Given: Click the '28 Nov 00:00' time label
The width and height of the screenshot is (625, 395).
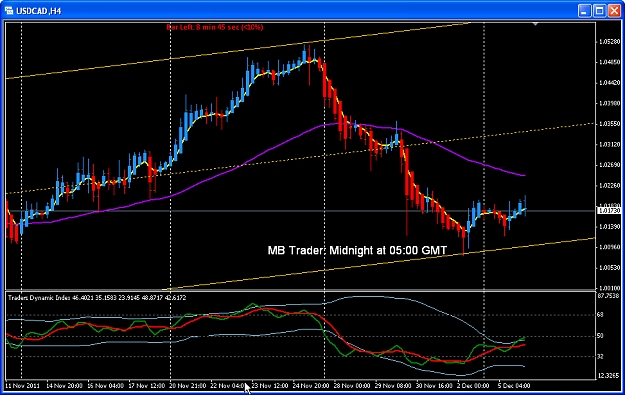Looking at the screenshot, I should (x=352, y=385).
